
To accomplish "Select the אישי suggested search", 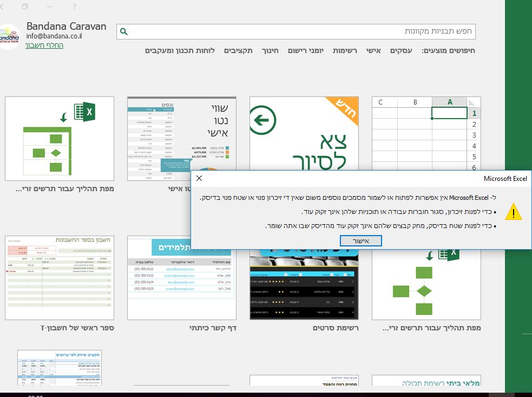I will click(373, 50).
